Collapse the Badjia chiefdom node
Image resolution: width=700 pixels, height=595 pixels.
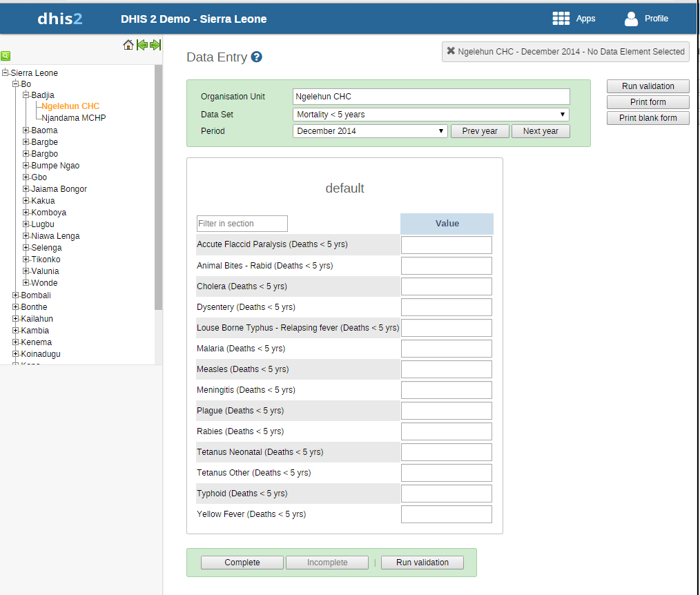pos(26,95)
